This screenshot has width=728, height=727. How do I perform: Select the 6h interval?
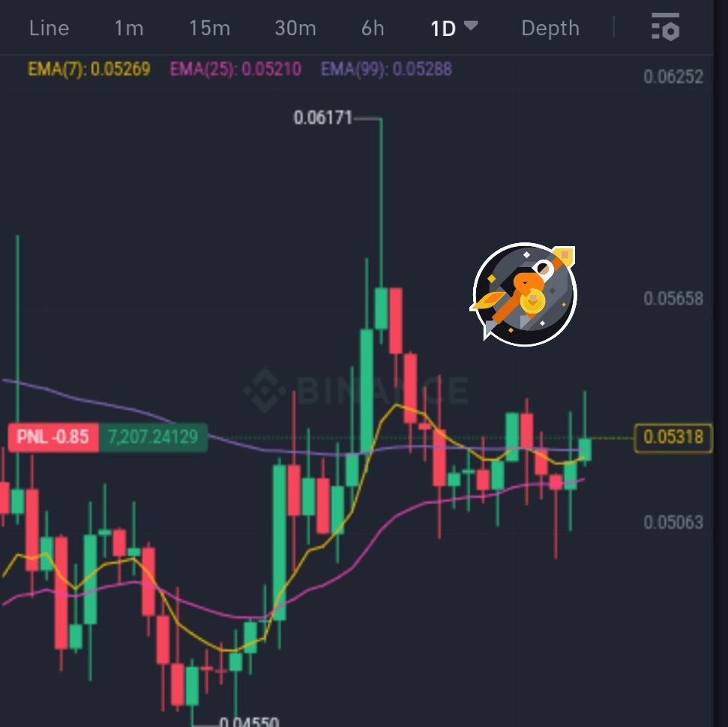click(x=373, y=29)
